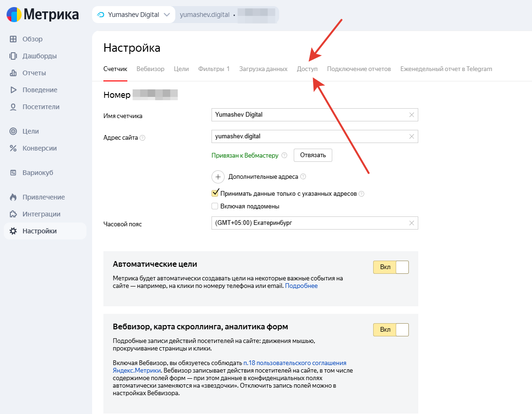The image size is (532, 414).
Task: Open the Часовой пояс Екатеринбург combo box
Action: tap(314, 223)
